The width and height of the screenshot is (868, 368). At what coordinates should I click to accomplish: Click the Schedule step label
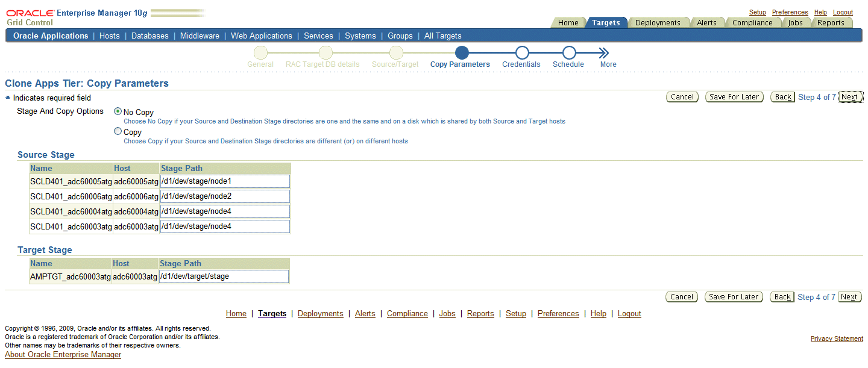point(568,64)
